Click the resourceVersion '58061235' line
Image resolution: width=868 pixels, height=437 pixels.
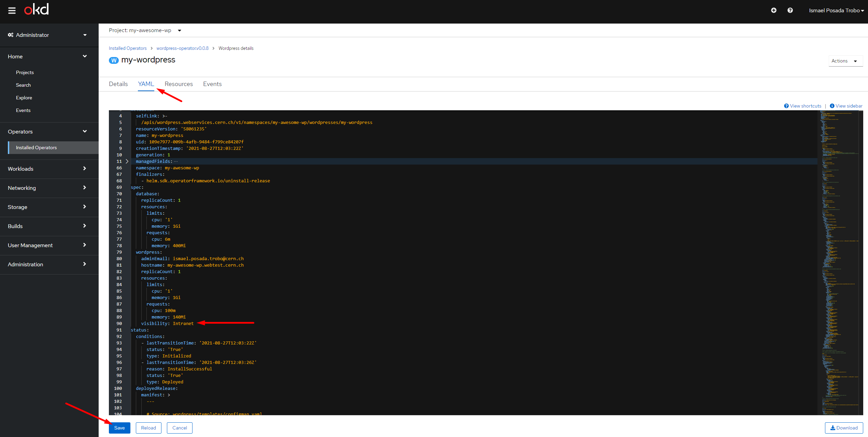171,129
